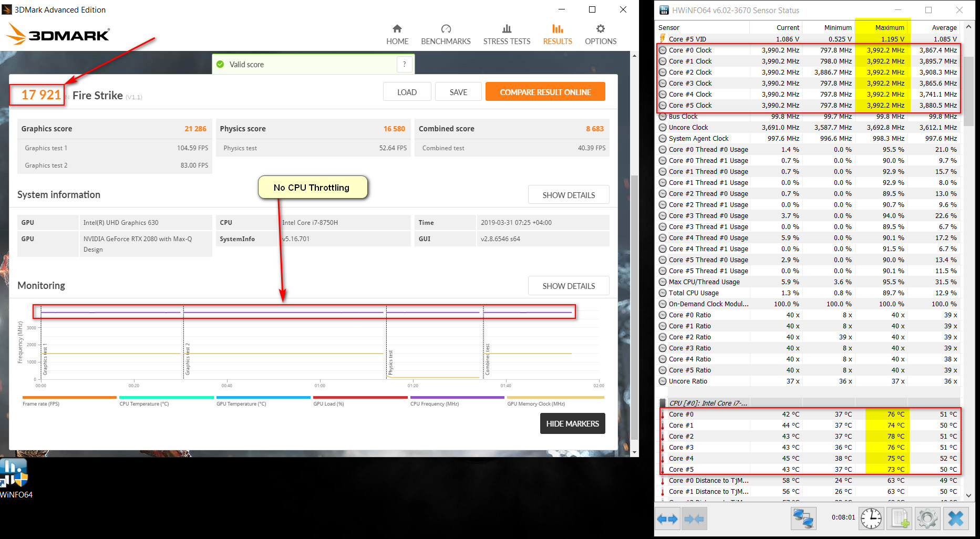Click the 'Combined score' heading
980x539 pixels.
(x=447, y=129)
